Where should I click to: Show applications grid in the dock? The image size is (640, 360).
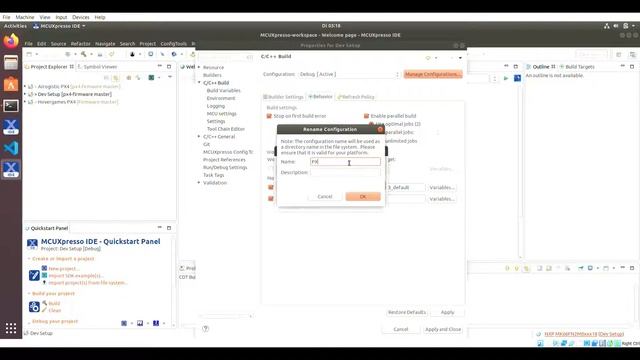coord(11,328)
